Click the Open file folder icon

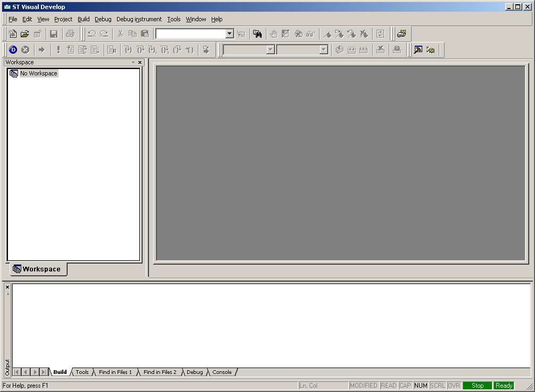(x=25, y=34)
